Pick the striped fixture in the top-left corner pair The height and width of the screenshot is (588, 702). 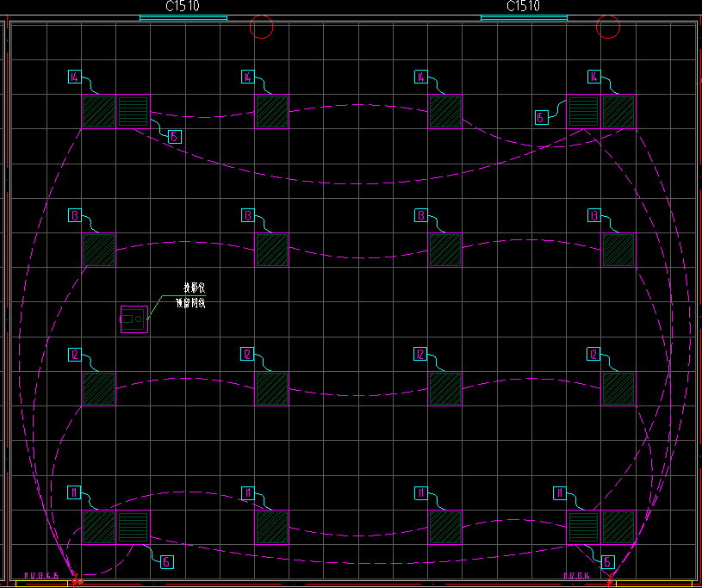tap(133, 111)
